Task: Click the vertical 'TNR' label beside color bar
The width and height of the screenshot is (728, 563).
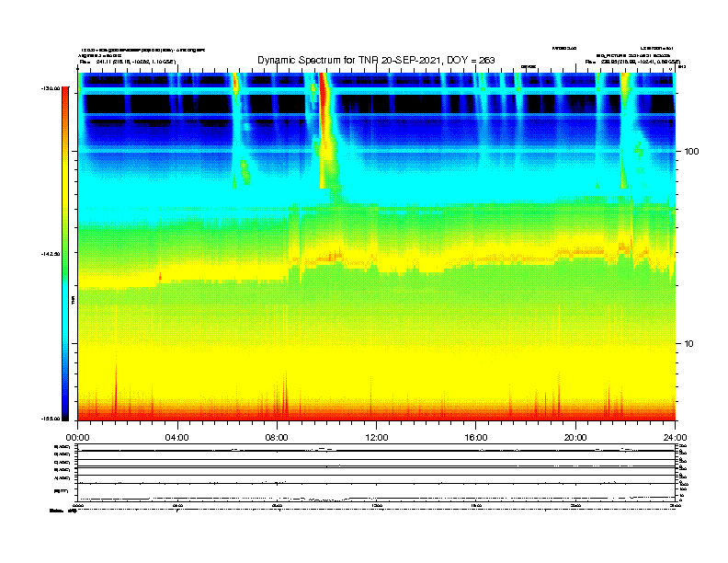Action: pyautogui.click(x=73, y=301)
